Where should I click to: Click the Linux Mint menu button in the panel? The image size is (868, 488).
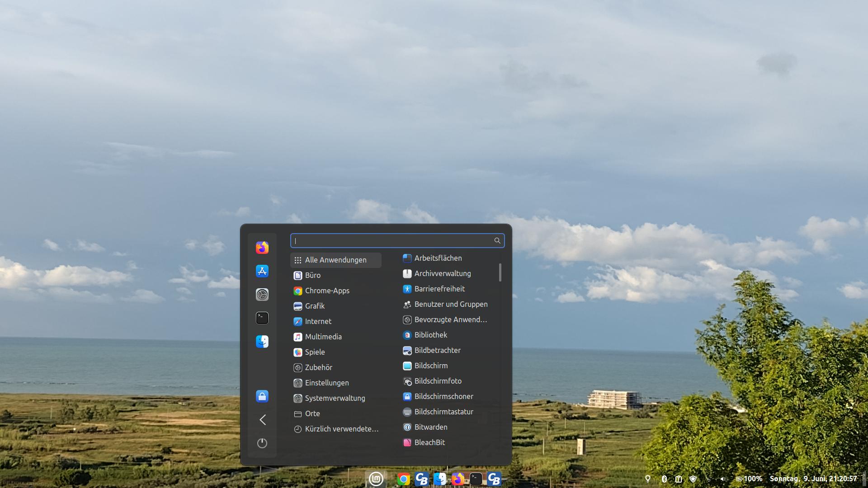(x=376, y=479)
